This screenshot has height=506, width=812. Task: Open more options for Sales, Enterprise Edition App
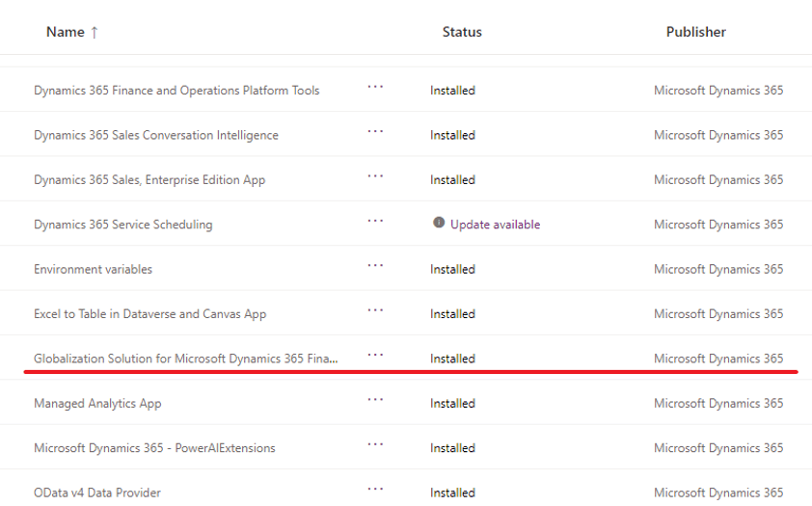point(375,176)
